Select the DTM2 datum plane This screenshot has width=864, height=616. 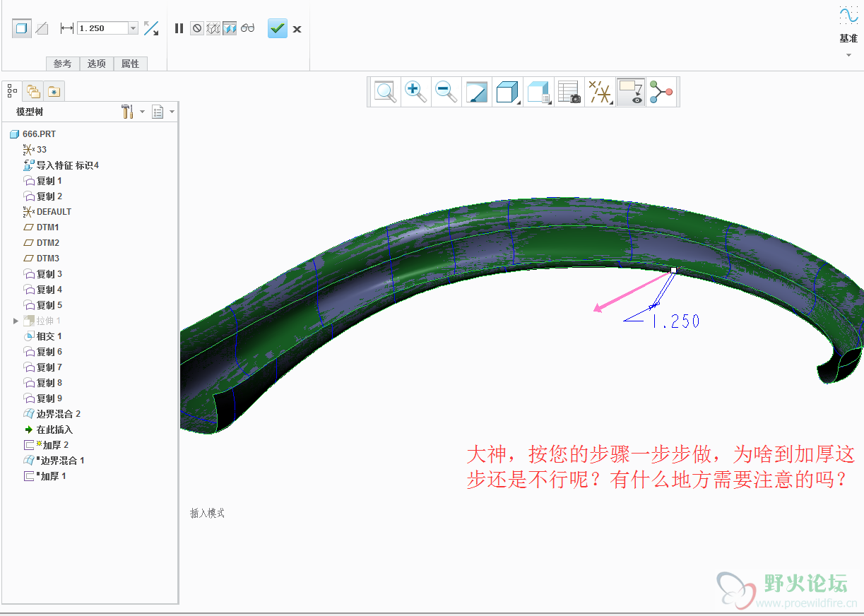47,243
